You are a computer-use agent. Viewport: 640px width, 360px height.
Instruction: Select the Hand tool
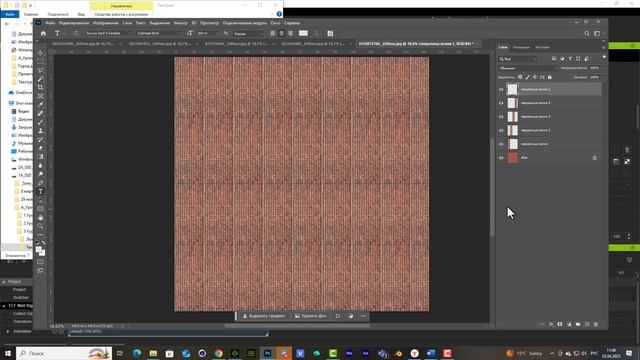tap(40, 218)
